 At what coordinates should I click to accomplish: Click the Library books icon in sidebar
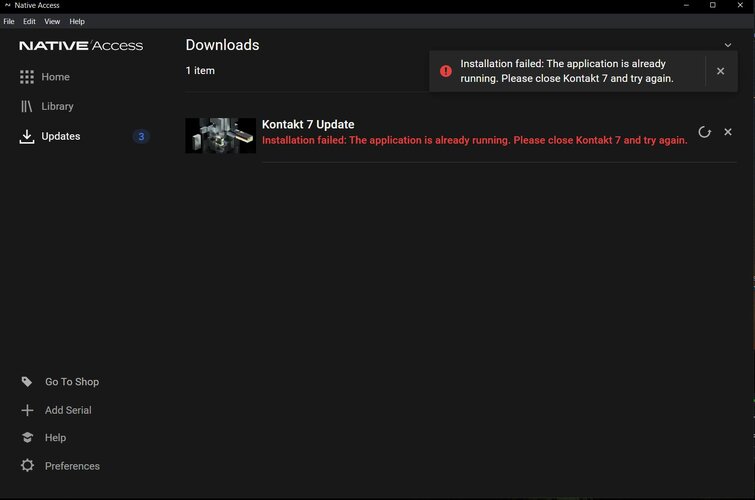click(26, 106)
